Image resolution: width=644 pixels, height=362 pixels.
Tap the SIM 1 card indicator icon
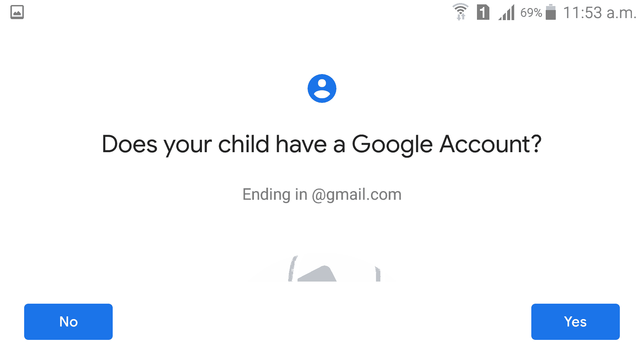point(483,12)
